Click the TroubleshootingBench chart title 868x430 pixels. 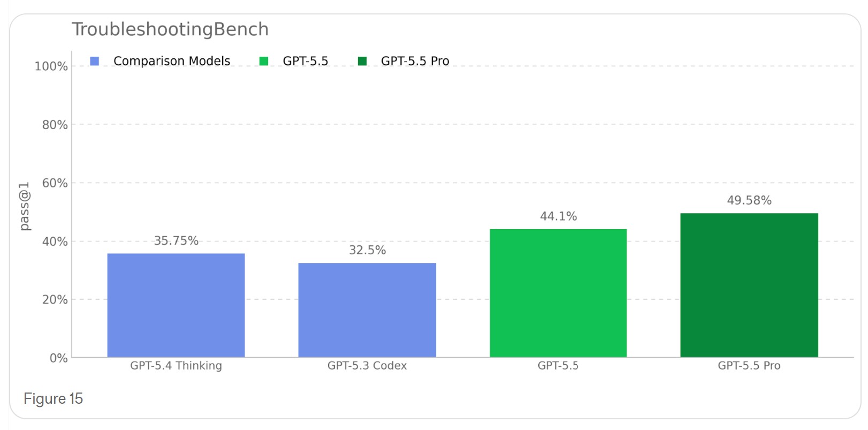[x=170, y=29]
